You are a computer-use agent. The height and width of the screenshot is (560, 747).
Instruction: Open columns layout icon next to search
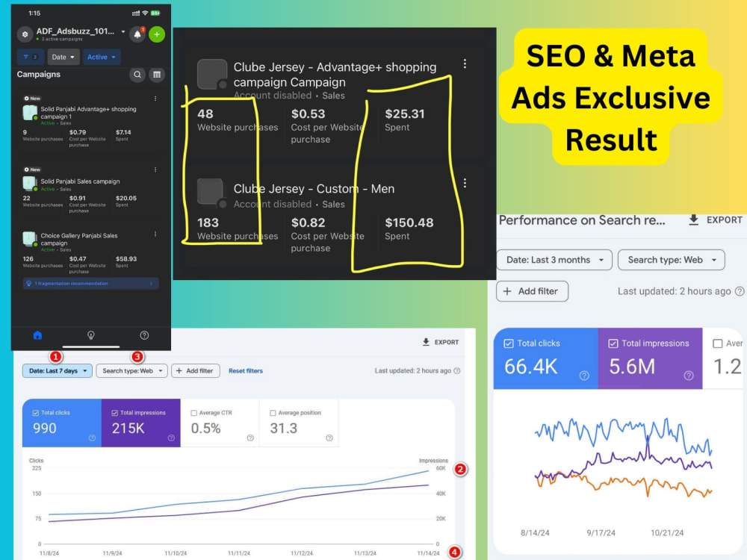(x=157, y=74)
